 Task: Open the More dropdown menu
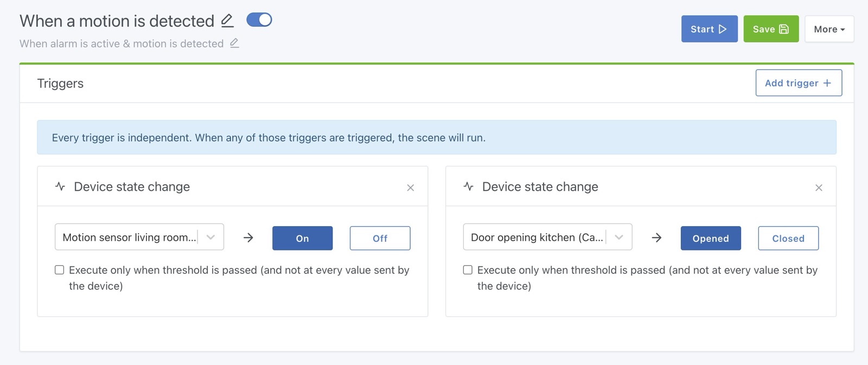coord(829,29)
